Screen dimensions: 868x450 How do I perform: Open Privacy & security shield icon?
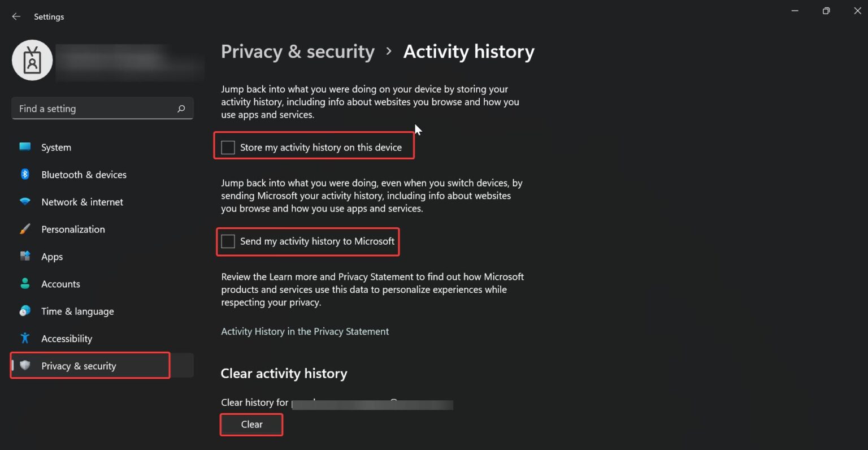(25, 366)
